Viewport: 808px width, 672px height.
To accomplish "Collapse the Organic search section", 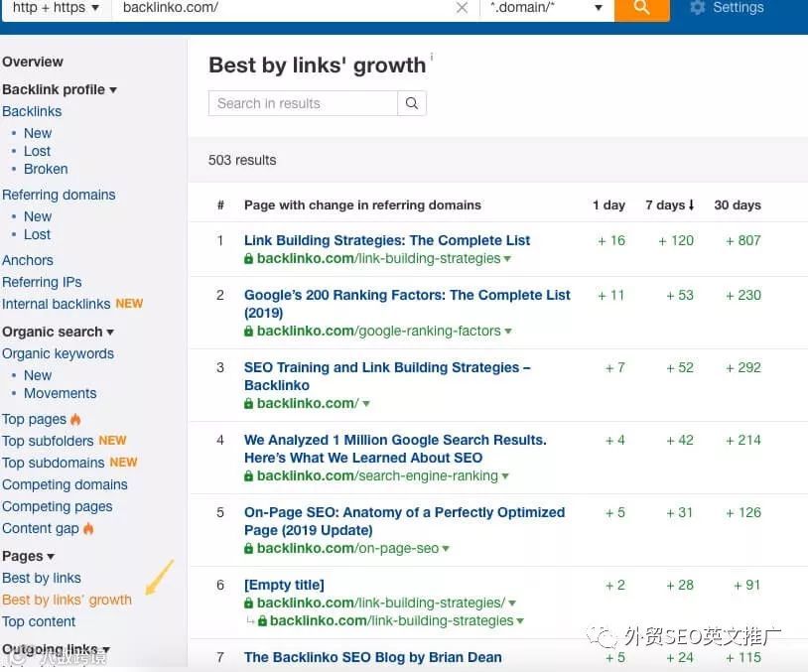I will 58,332.
